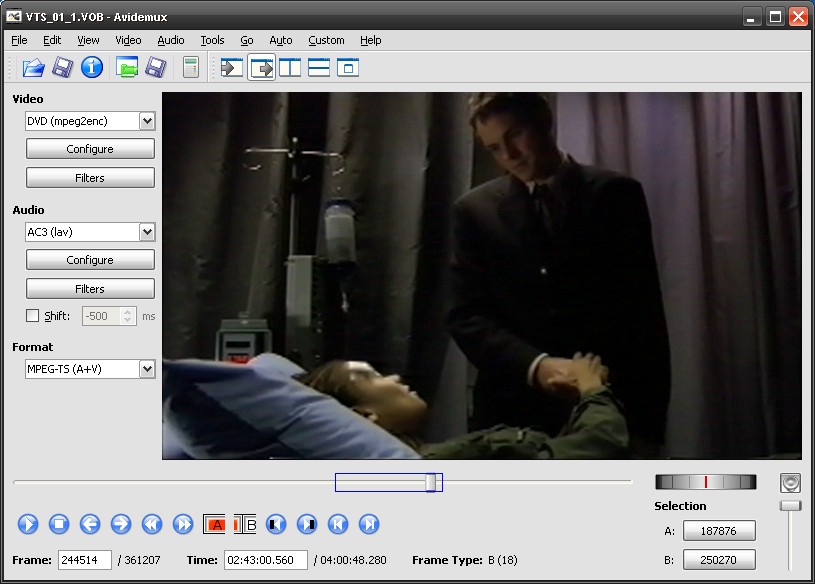Image resolution: width=815 pixels, height=584 pixels.
Task: Open the Video menu
Action: tap(128, 40)
